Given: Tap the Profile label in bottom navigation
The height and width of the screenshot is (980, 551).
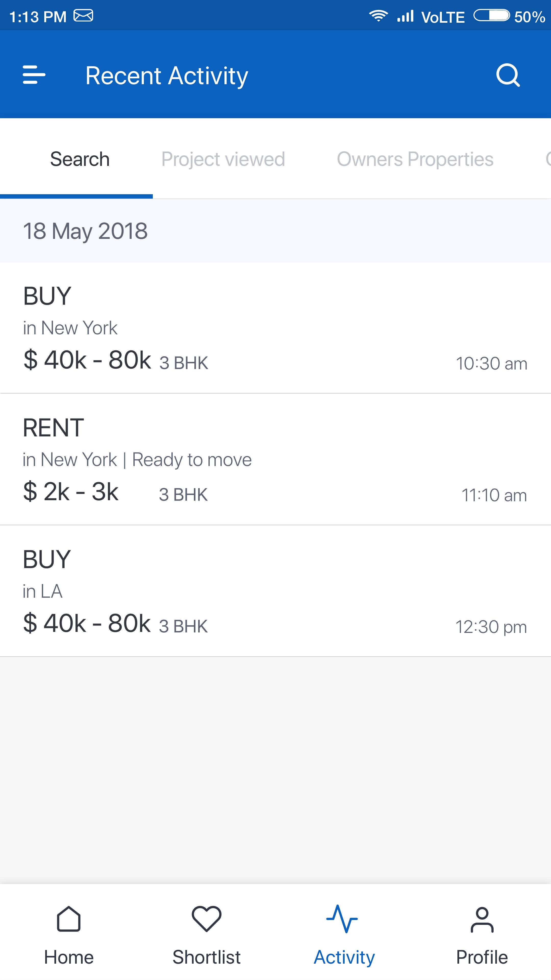Looking at the screenshot, I should [482, 957].
